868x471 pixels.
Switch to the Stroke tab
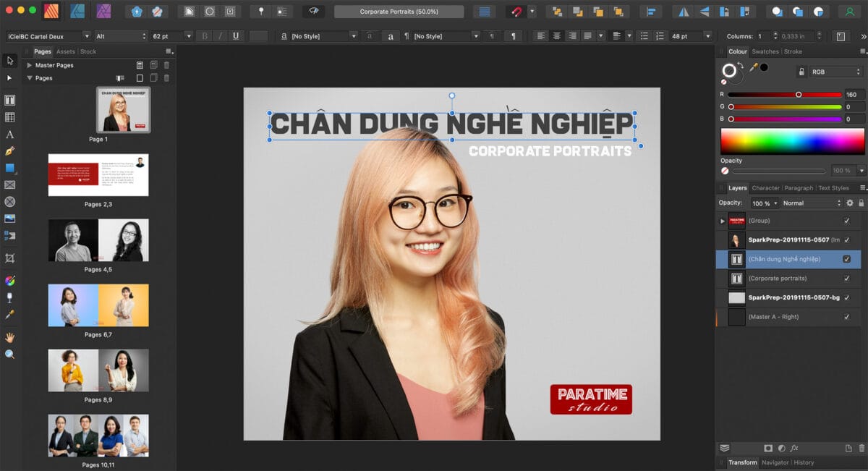[x=793, y=51]
